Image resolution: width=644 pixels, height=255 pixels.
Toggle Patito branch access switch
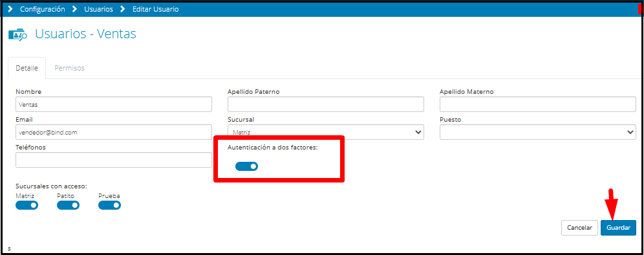(68, 205)
